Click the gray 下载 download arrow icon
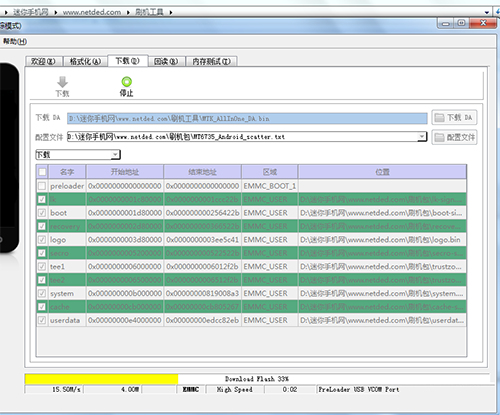Image resolution: width=500 pixels, height=415 pixels. (62, 82)
